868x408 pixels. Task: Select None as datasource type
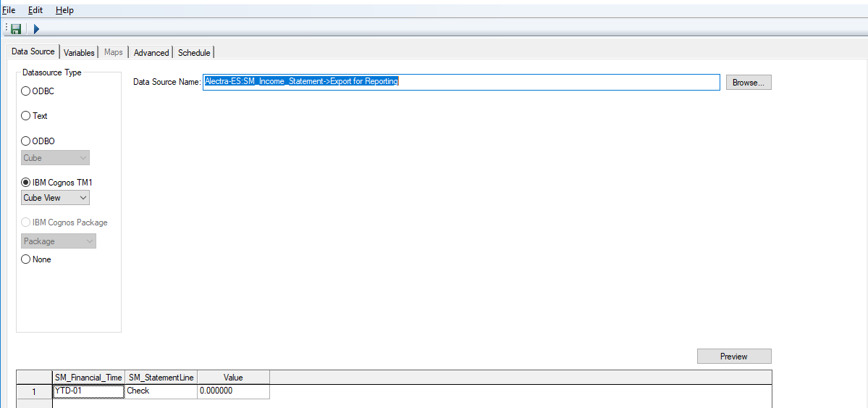(x=25, y=259)
